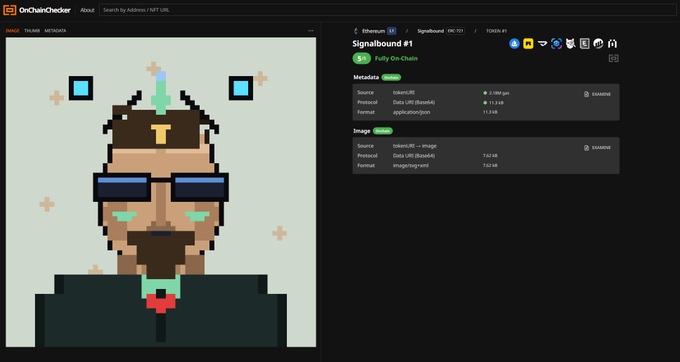Click the Signalbound pixel art image
680x362 pixels.
pos(161,192)
